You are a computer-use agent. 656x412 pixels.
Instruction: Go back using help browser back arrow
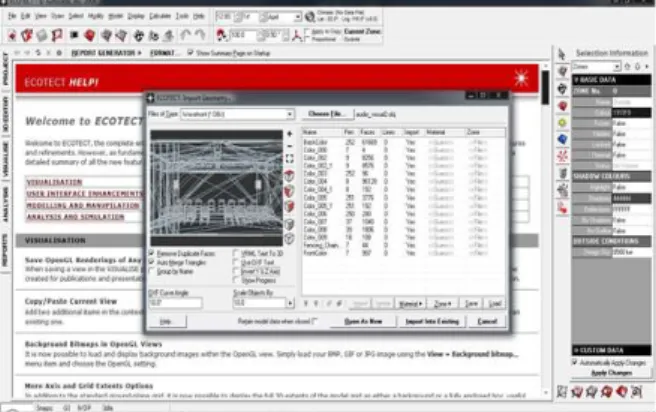18,53
